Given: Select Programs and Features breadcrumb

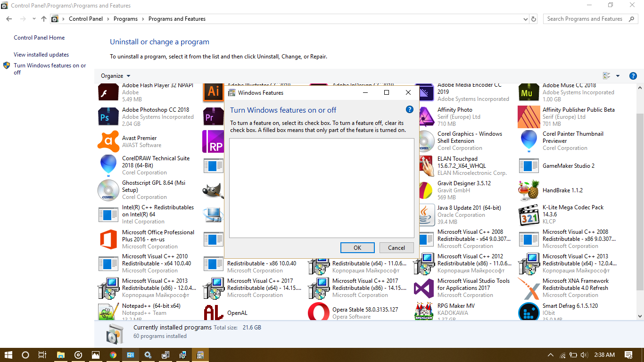Looking at the screenshot, I should click(x=177, y=19).
